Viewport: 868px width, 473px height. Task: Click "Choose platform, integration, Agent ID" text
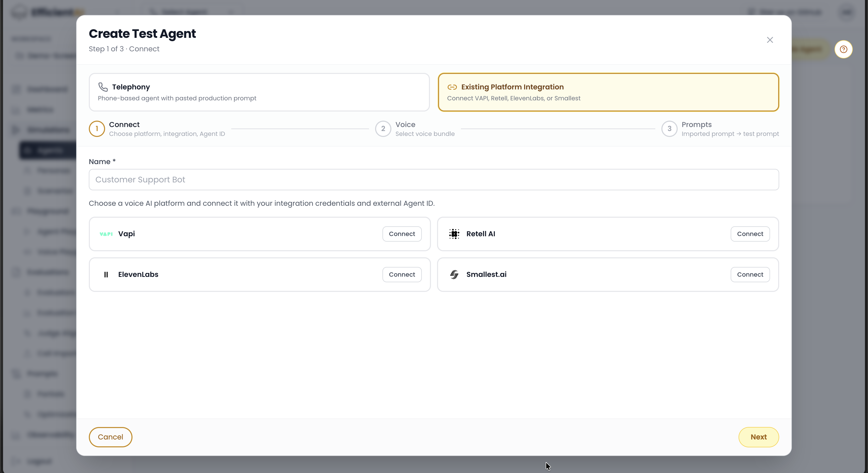click(167, 134)
